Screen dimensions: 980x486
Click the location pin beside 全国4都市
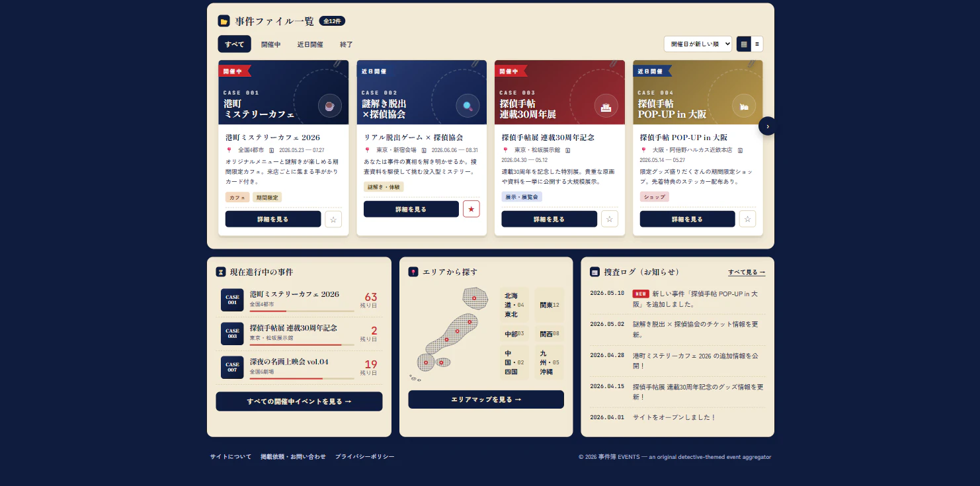tap(229, 150)
